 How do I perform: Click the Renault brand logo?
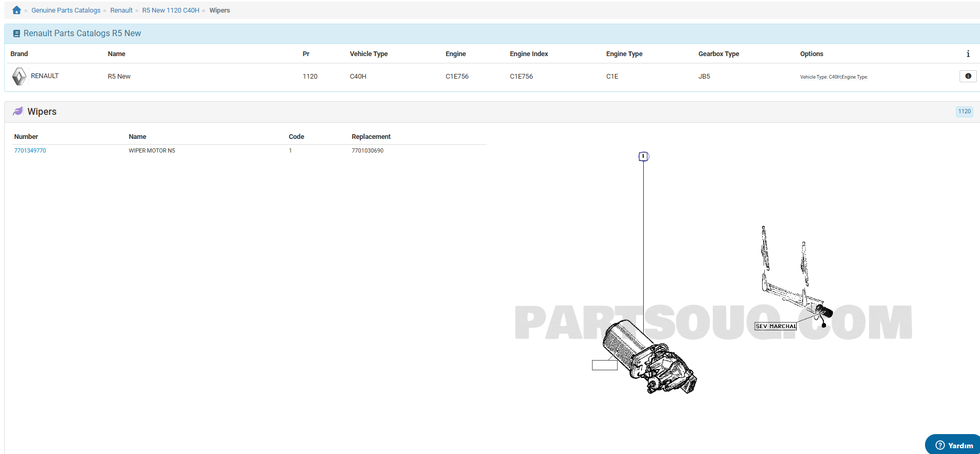(19, 77)
